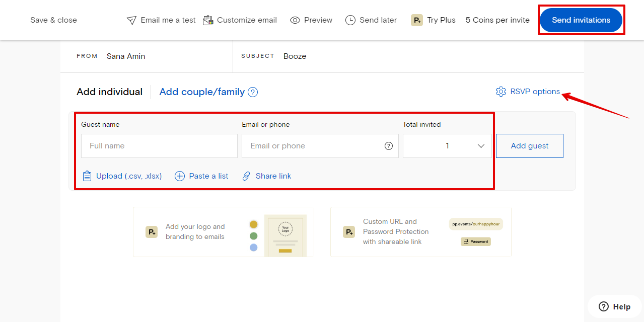Open the Total invited dropdown

coord(447,146)
